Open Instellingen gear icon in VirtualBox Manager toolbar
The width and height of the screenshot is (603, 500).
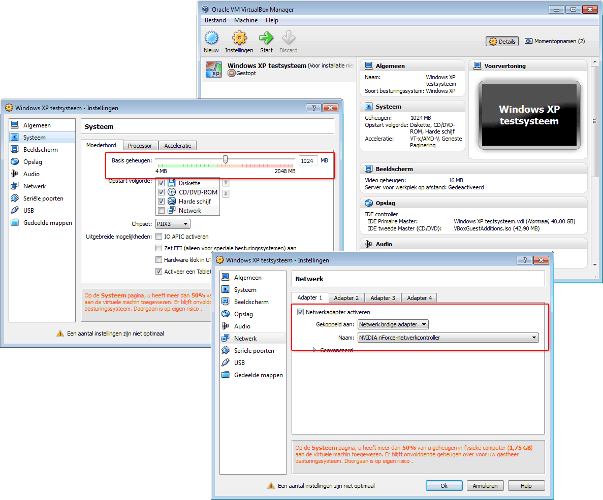click(239, 38)
